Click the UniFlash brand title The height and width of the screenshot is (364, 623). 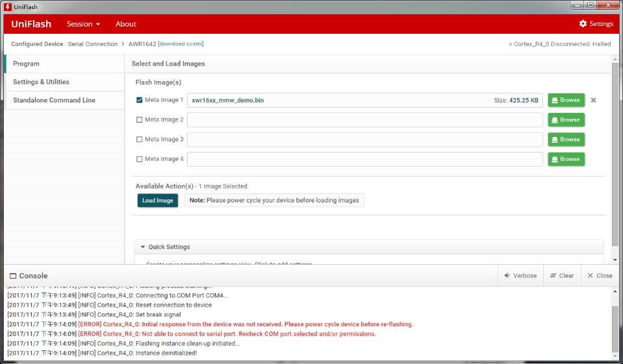tap(31, 24)
